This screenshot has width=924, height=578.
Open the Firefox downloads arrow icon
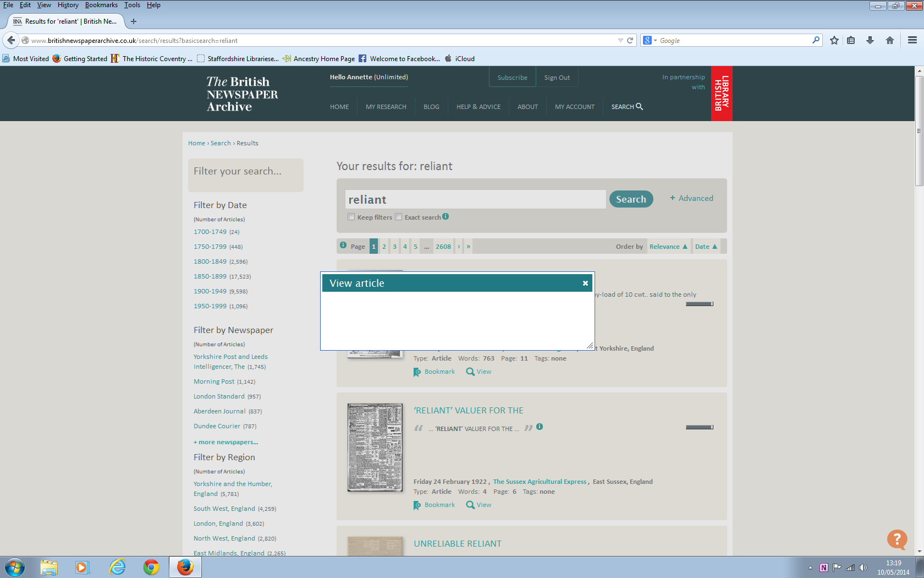coord(870,40)
